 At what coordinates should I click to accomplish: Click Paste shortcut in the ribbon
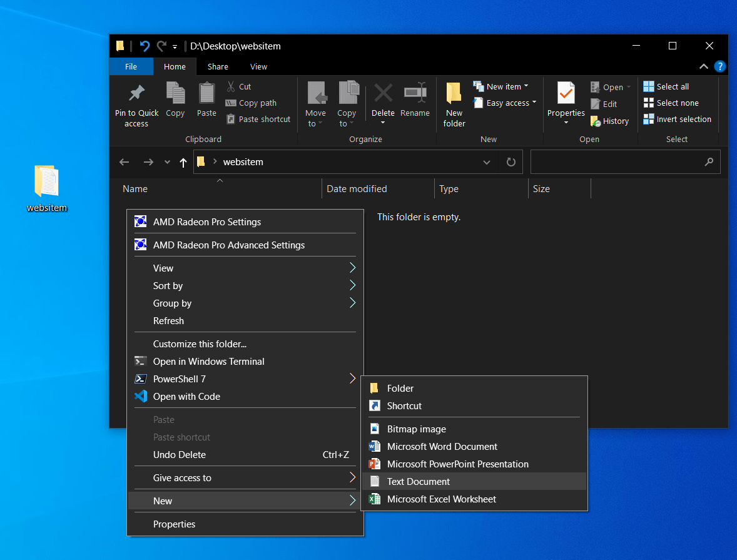(x=258, y=120)
